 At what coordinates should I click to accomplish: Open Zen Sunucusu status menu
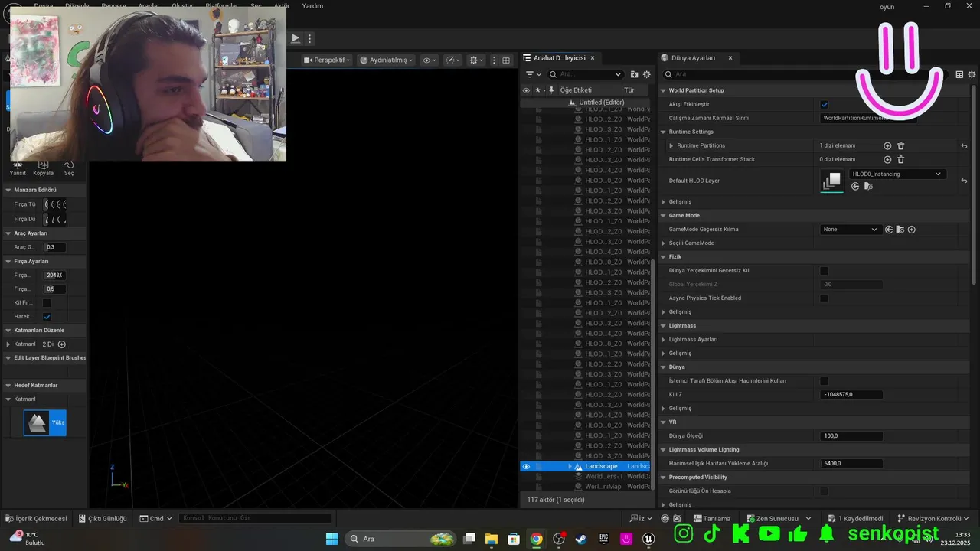(x=779, y=518)
